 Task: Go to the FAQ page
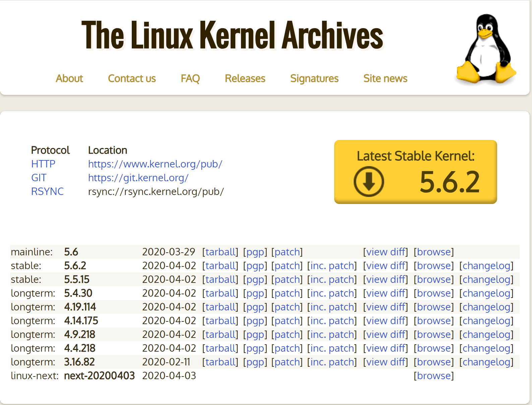tap(190, 78)
